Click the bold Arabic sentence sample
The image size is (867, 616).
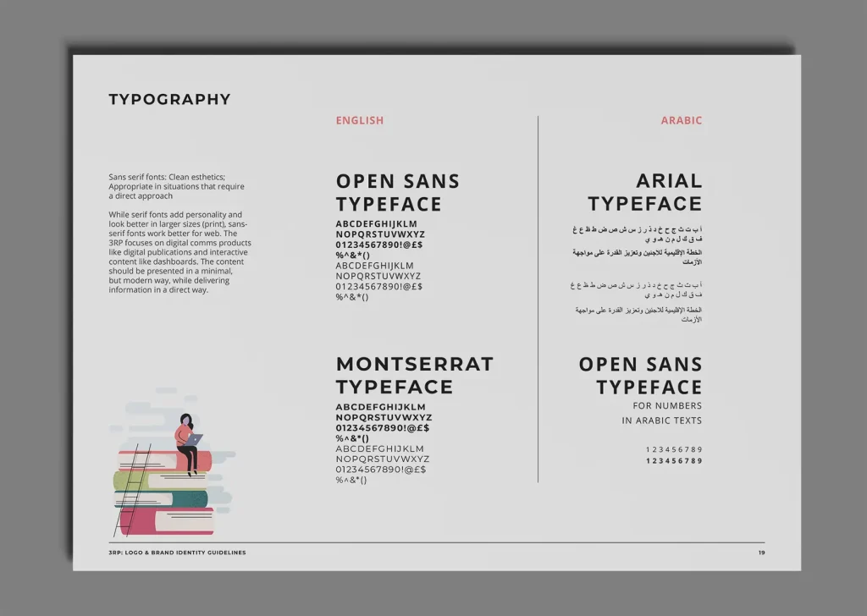[637, 257]
